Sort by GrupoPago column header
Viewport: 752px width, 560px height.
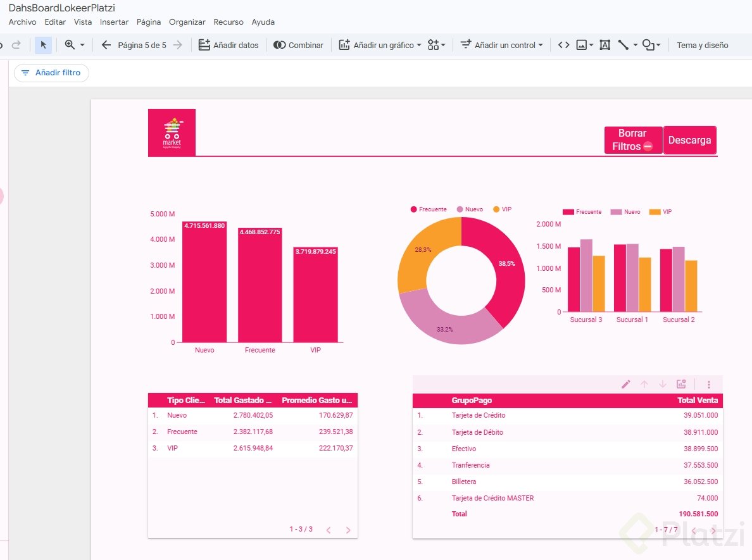click(x=472, y=401)
